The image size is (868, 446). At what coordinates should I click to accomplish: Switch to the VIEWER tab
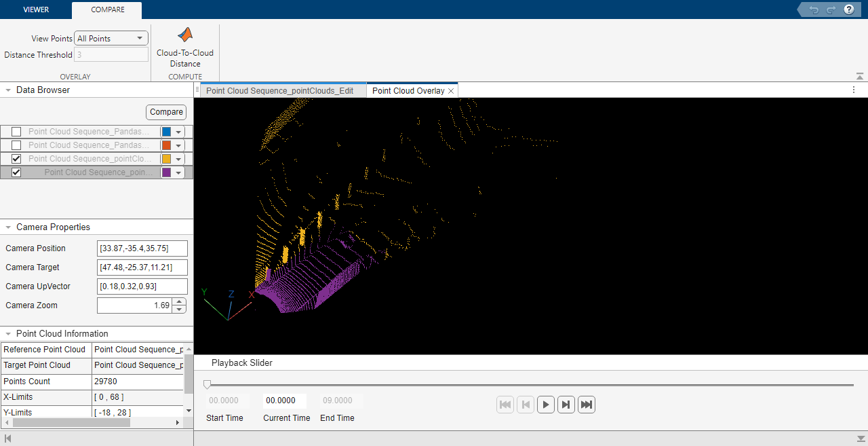click(x=36, y=10)
